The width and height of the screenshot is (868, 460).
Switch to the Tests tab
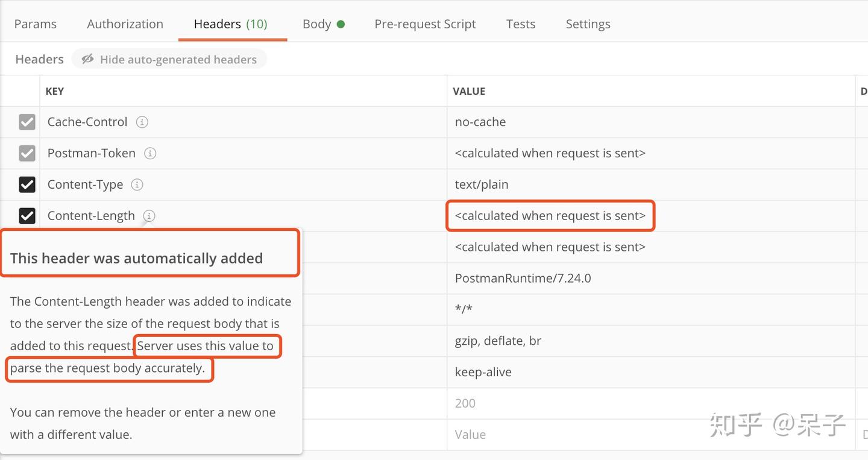click(x=520, y=24)
